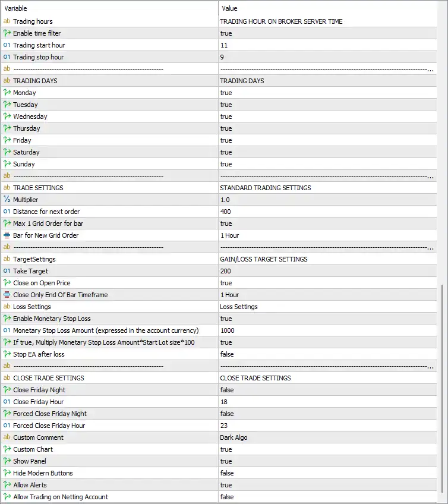Click the boolean icon beside Wednesday
This screenshot has height=504, width=448.
7,116
